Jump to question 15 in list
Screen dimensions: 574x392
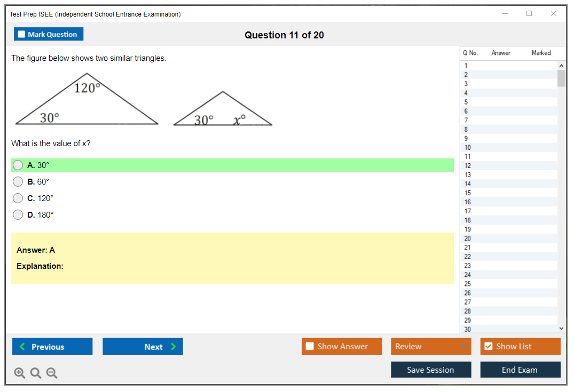(x=468, y=193)
